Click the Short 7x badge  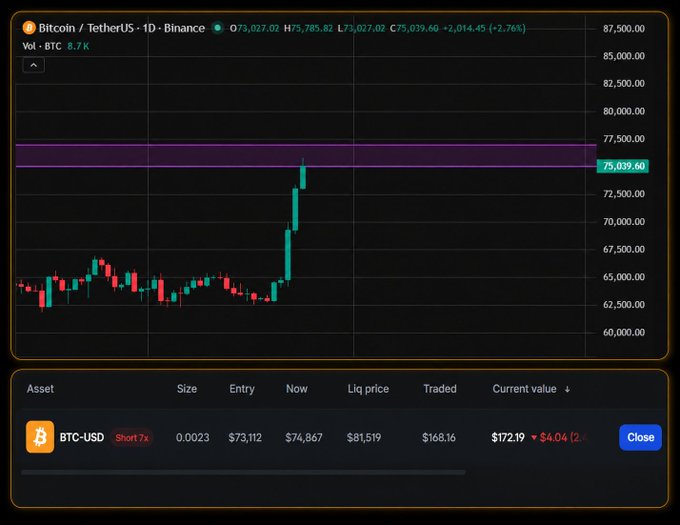click(132, 438)
